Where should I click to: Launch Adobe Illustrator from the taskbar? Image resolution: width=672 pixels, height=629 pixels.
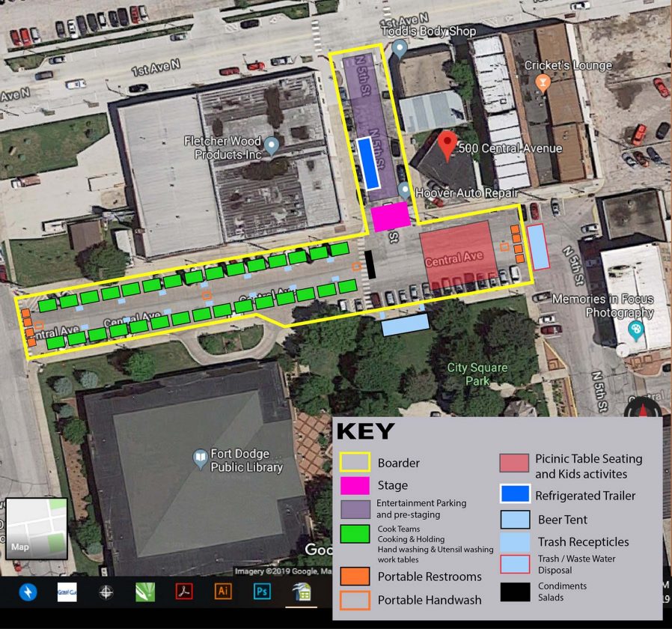pos(223,592)
